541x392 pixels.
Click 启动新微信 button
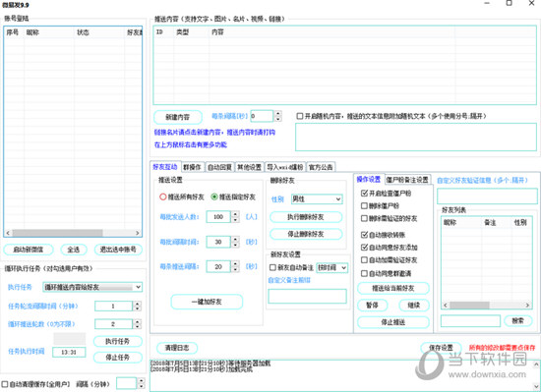[x=29, y=250]
